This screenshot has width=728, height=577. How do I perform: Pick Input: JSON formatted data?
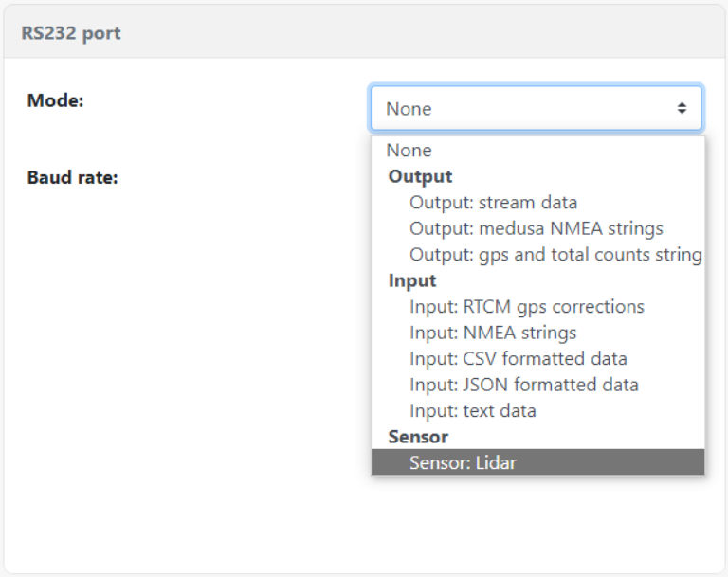point(523,385)
